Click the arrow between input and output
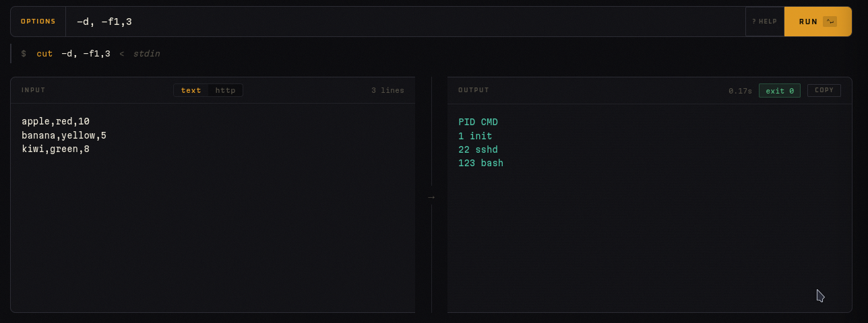This screenshot has width=868, height=323. [431, 197]
